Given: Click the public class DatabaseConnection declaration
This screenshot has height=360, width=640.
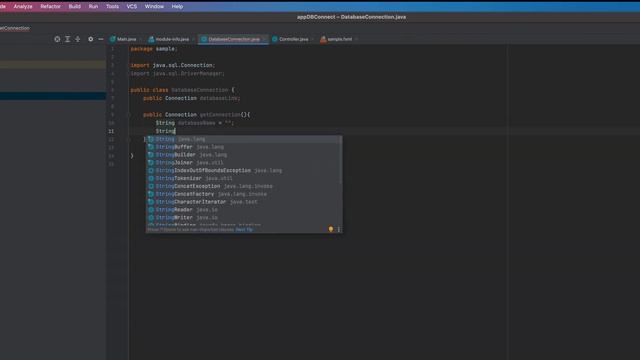Looking at the screenshot, I should 182,90.
